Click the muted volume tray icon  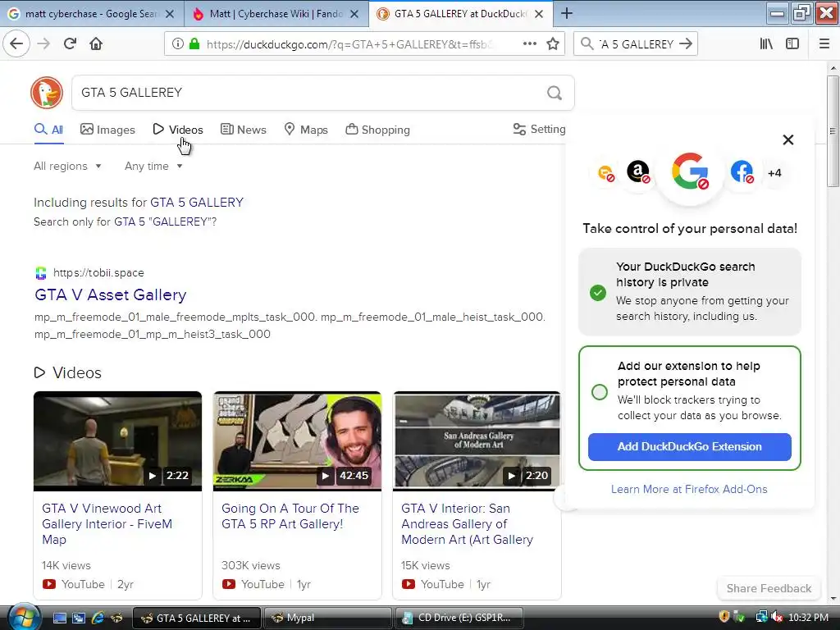click(777, 618)
